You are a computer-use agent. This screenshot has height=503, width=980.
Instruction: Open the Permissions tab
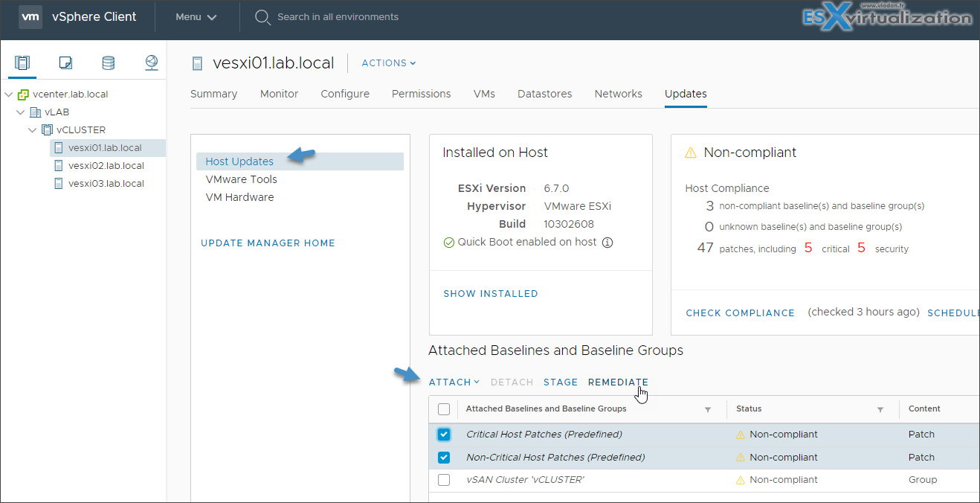click(422, 94)
